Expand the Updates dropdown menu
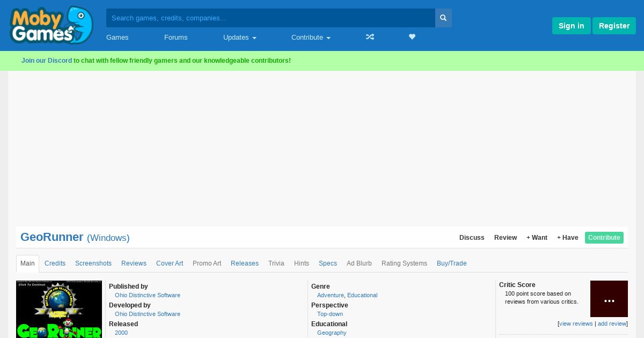The width and height of the screenshot is (644, 338). coord(240,37)
